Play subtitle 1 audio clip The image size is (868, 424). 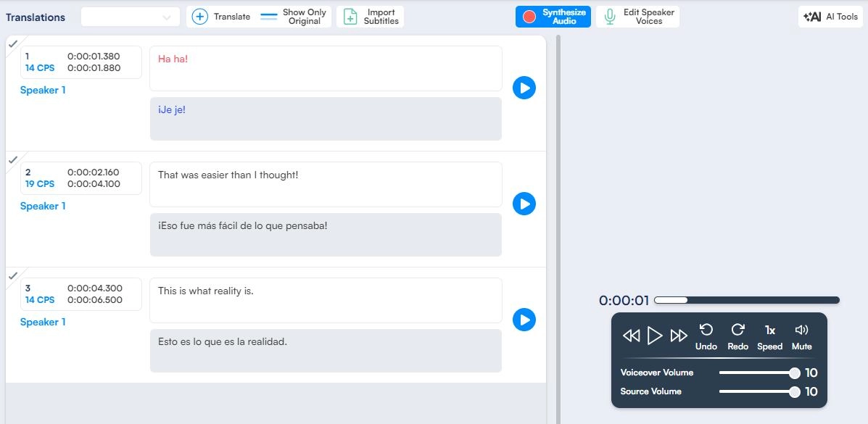(524, 88)
